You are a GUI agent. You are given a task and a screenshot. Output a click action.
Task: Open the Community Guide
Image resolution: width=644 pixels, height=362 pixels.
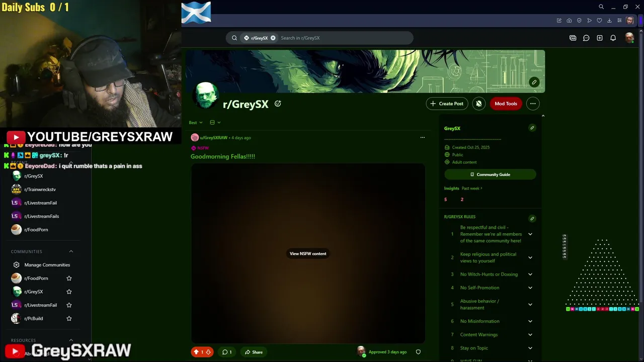point(490,174)
